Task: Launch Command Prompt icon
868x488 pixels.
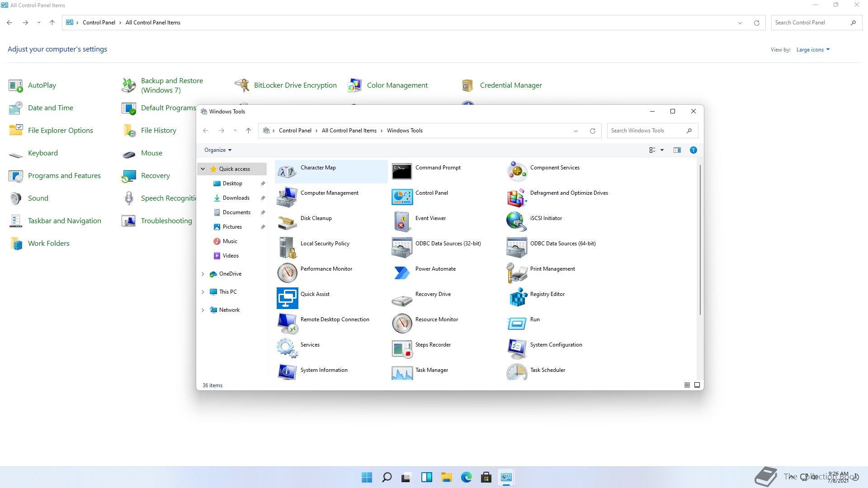Action: (x=402, y=172)
